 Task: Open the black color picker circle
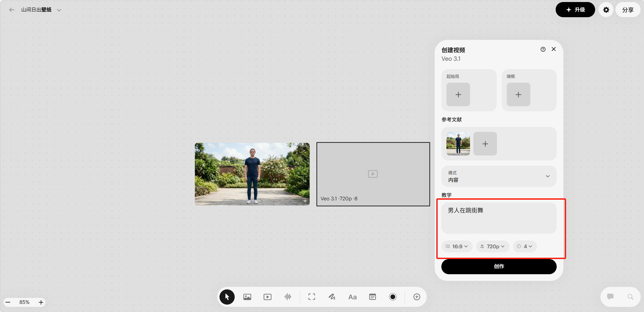pyautogui.click(x=393, y=297)
